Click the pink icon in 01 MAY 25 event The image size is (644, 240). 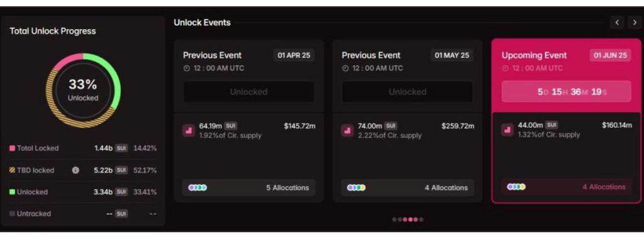[x=347, y=130]
